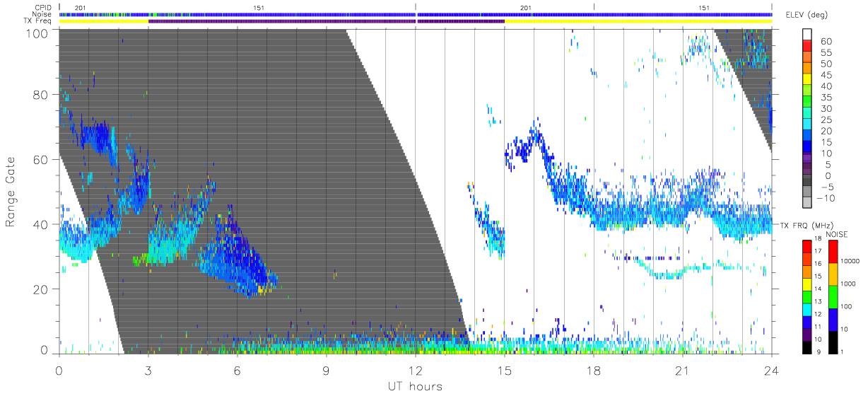This screenshot has height=401, width=868.
Task: Click the 40 tick on the Range Gate axis
Action: 41,224
